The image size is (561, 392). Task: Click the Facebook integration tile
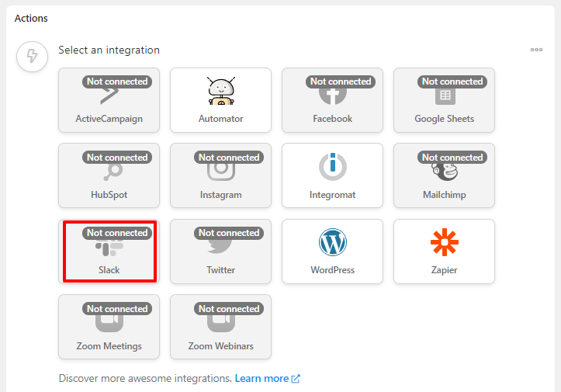pyautogui.click(x=332, y=100)
